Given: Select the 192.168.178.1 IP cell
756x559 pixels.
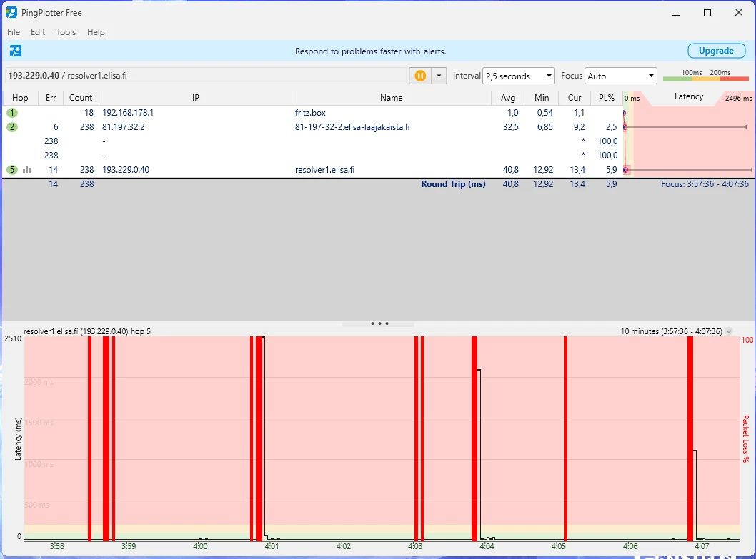Looking at the screenshot, I should [128, 113].
